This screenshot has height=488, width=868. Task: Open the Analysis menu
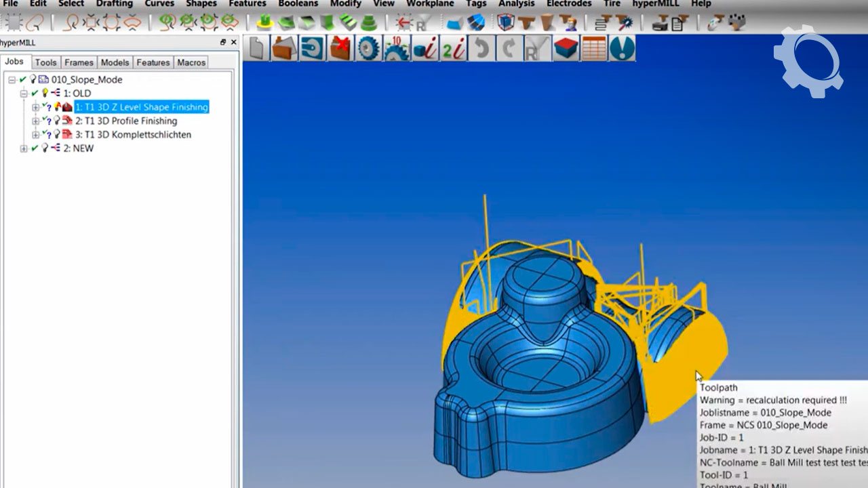(516, 4)
